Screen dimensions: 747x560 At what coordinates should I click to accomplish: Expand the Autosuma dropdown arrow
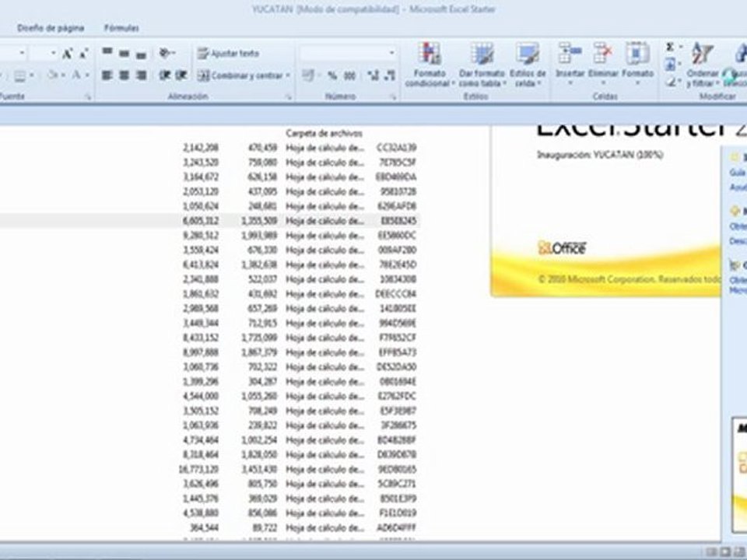coord(681,47)
